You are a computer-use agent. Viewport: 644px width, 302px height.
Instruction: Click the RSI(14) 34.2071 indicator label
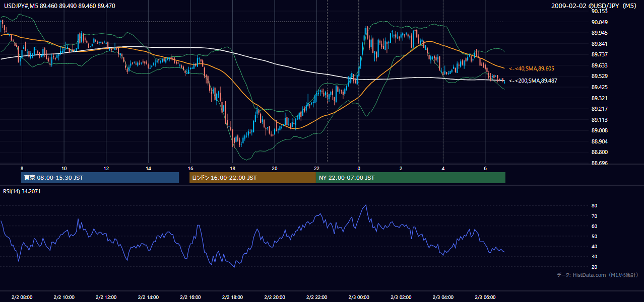pyautogui.click(x=22, y=191)
